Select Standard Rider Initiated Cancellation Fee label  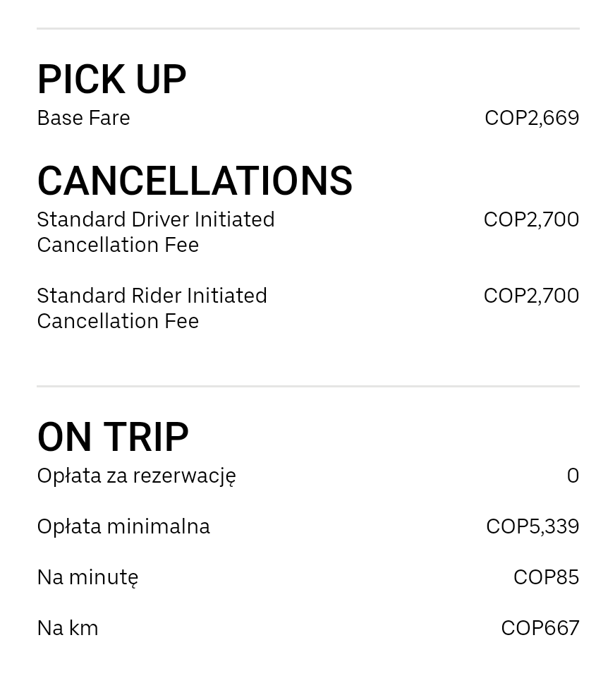point(152,308)
